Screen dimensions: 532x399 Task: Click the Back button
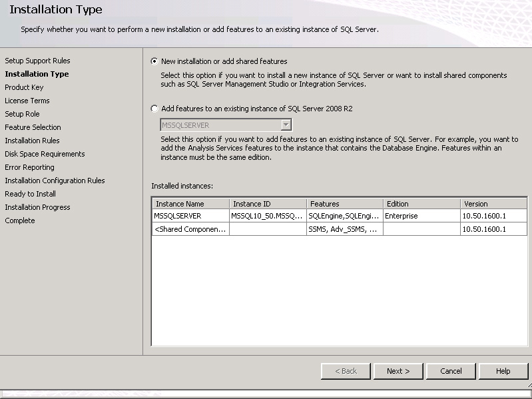(x=346, y=371)
